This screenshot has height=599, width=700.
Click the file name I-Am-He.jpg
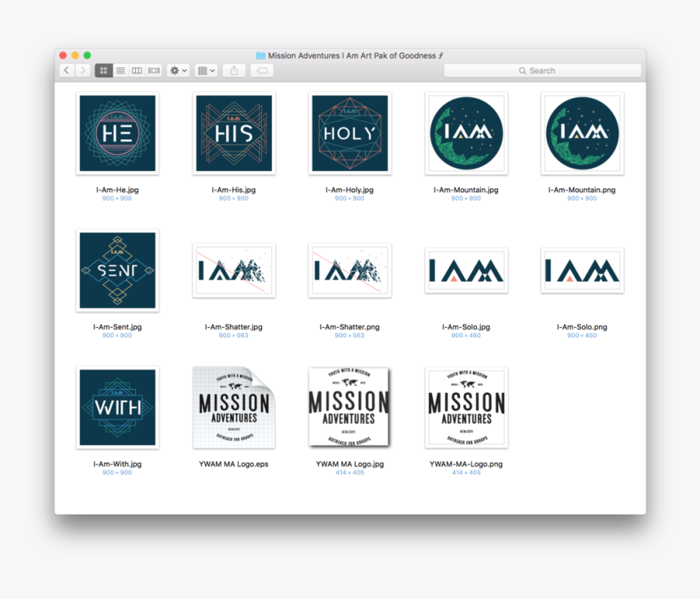[x=117, y=190]
